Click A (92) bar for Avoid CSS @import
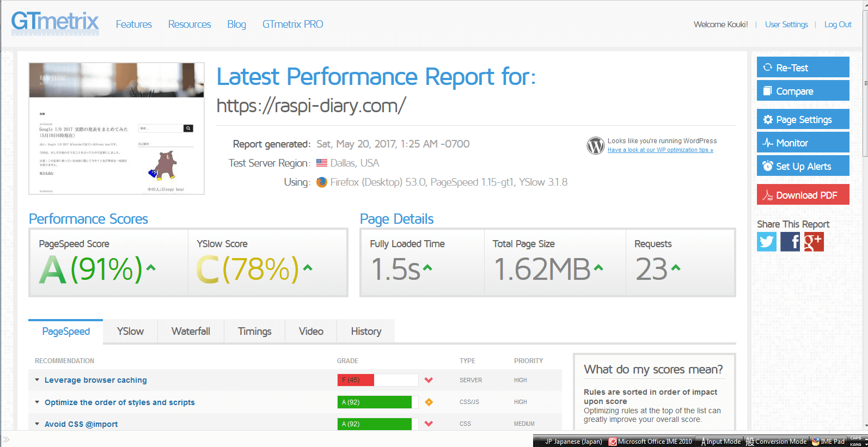Screen dimensions: 868x447 point(377,424)
